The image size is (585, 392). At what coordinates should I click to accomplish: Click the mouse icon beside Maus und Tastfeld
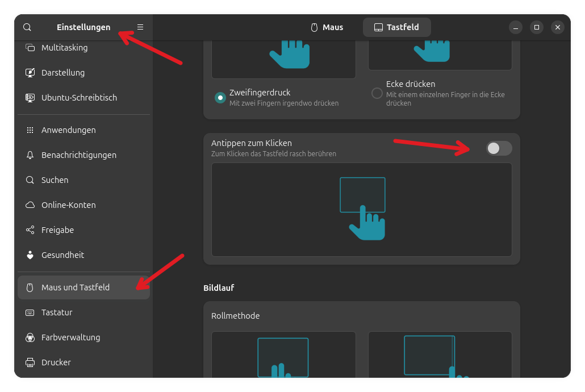(30, 287)
